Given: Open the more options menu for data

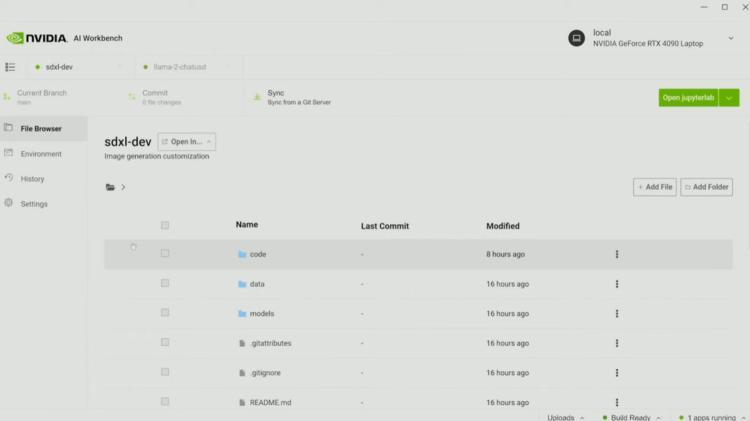Looking at the screenshot, I should coord(617,284).
